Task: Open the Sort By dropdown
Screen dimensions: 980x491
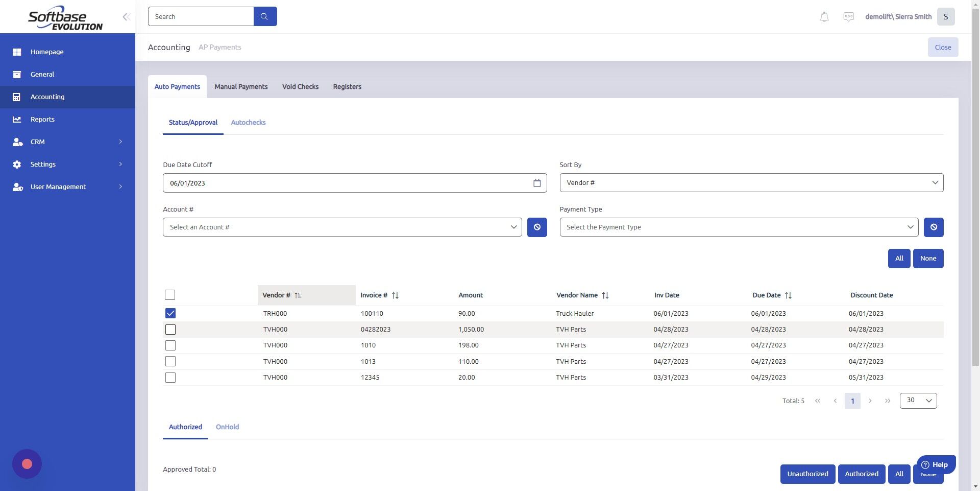Action: (751, 182)
